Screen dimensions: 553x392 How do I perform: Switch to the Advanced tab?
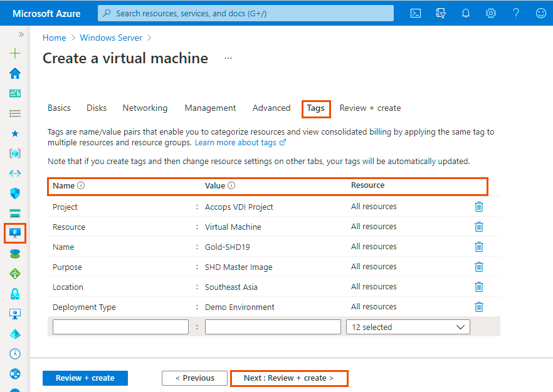(271, 108)
